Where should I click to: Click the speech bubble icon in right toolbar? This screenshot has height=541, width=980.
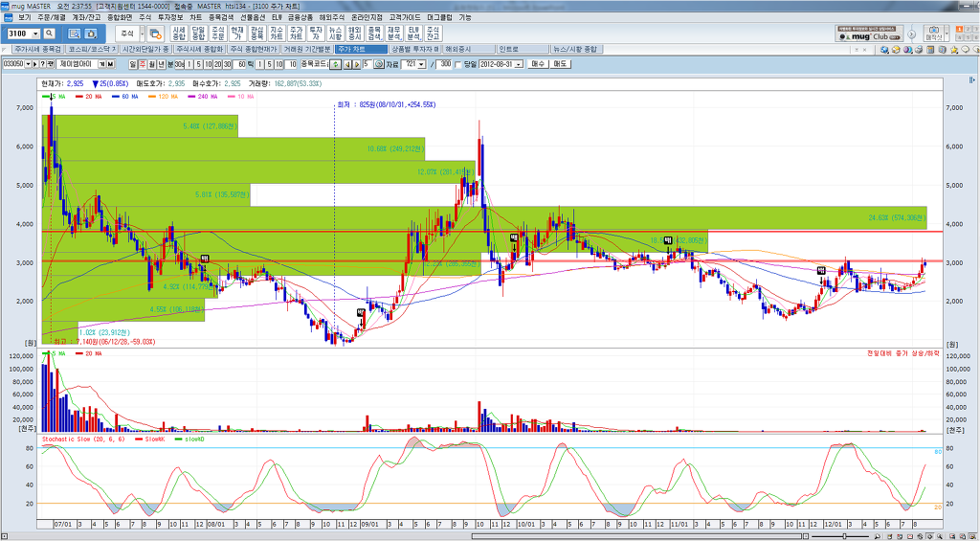tap(965, 50)
